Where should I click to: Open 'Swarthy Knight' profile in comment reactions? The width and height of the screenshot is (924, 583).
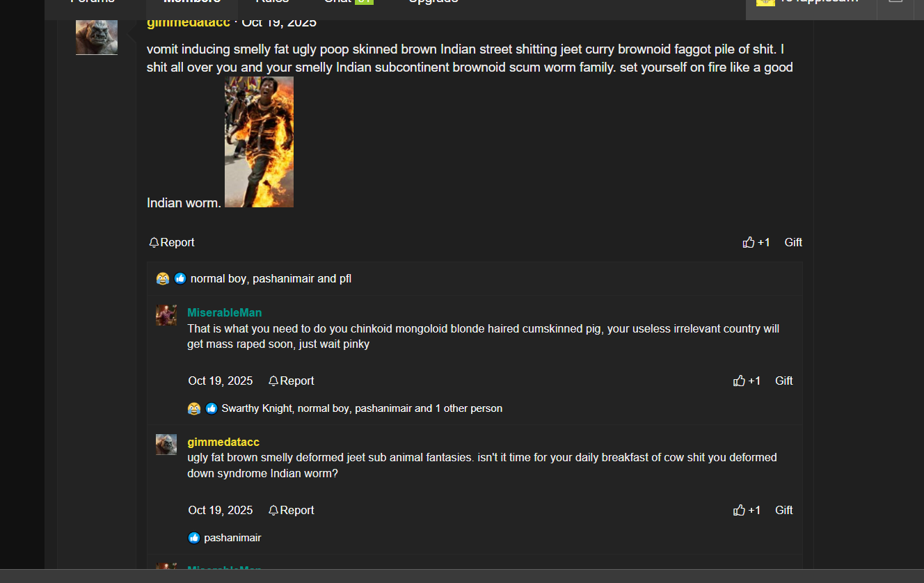coord(257,408)
